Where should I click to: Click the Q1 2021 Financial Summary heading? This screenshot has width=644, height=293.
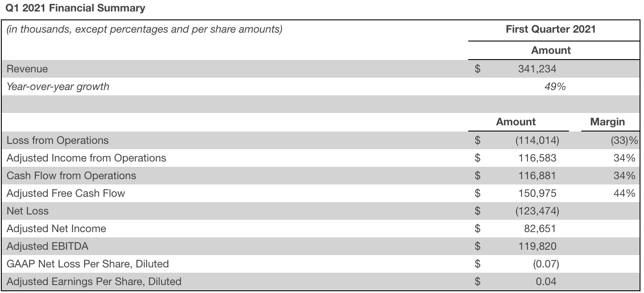point(73,8)
